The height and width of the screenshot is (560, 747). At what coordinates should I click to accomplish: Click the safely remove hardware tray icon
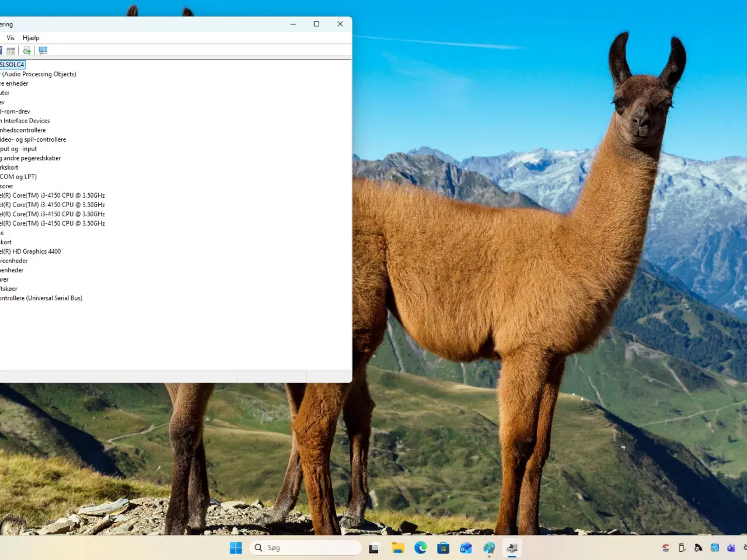pos(682,548)
